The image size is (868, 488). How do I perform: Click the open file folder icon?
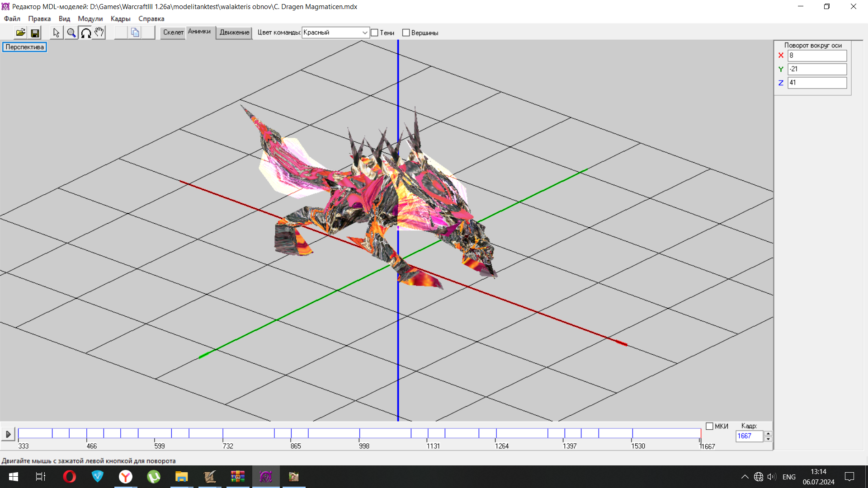[x=20, y=33]
